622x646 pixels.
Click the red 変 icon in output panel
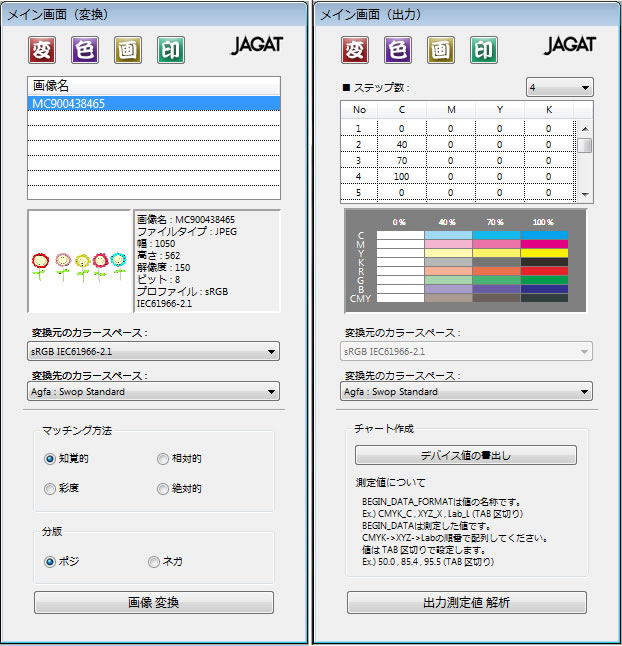(356, 49)
